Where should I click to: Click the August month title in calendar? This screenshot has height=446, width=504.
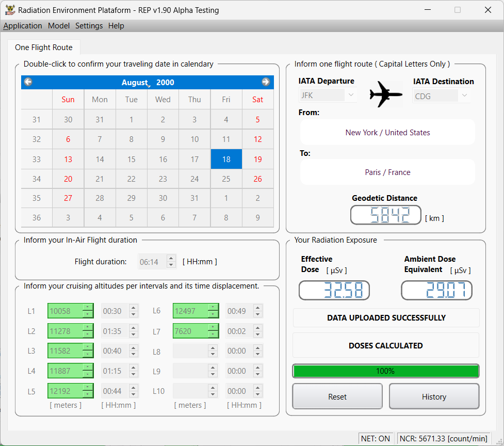134,83
